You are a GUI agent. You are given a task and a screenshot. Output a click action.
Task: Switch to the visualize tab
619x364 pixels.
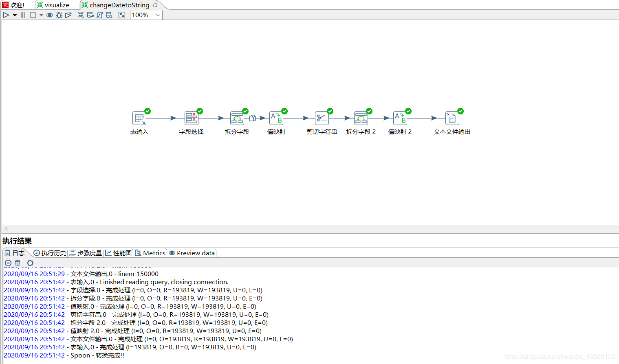53,5
